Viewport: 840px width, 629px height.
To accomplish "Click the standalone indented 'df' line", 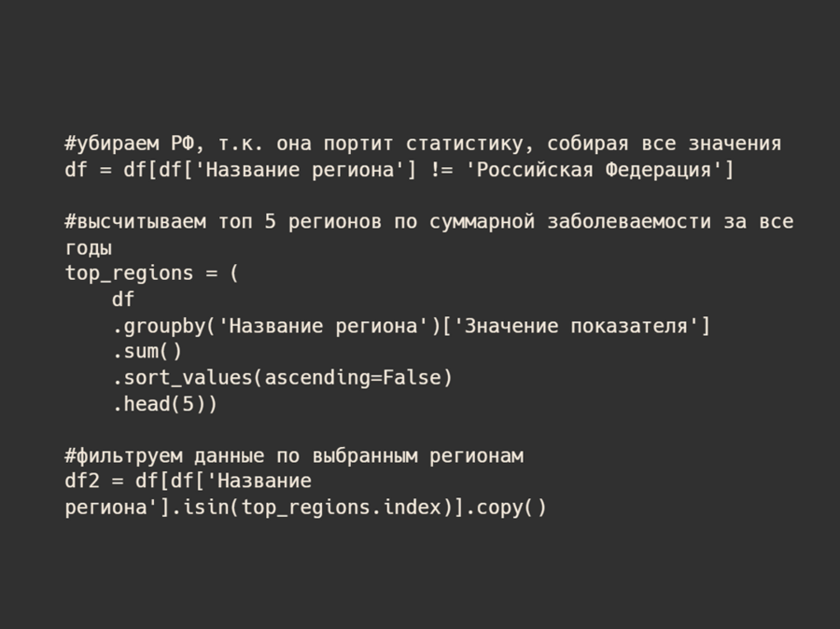I will pyautogui.click(x=123, y=300).
